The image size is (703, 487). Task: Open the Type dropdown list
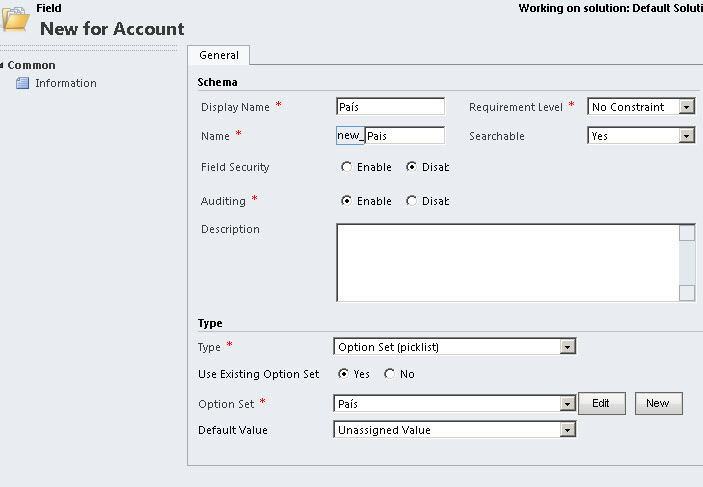568,347
